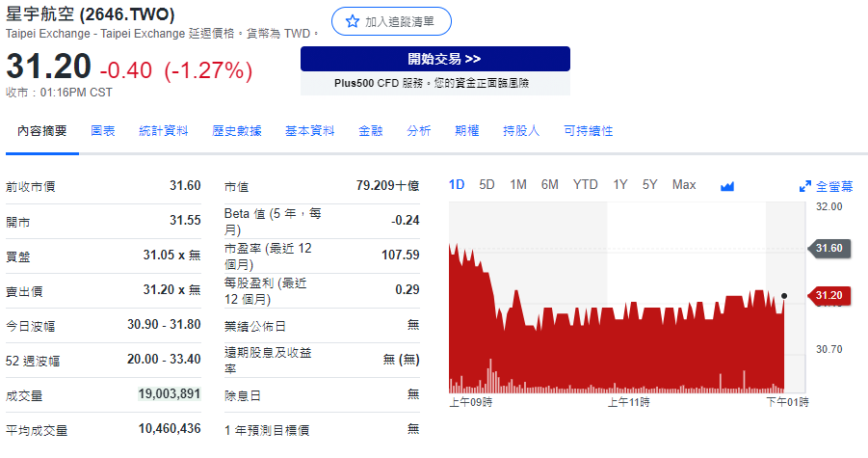
Task: Click the 市值 market cap label
Action: 236,187
